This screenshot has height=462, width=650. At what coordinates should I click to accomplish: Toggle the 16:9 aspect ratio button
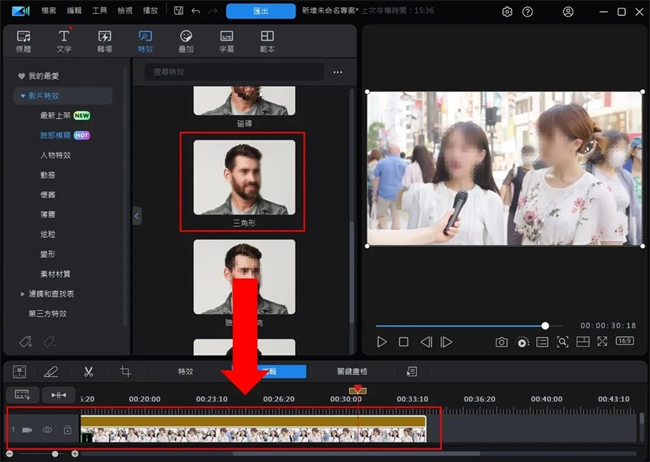click(624, 342)
